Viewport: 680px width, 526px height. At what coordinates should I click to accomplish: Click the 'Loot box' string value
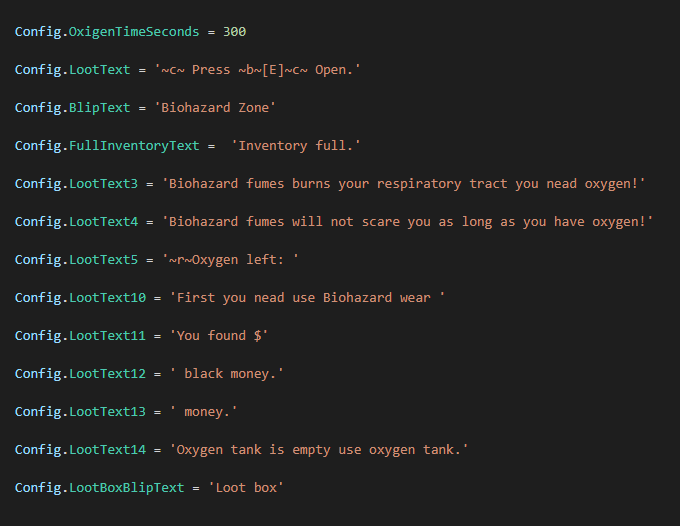tap(246, 488)
